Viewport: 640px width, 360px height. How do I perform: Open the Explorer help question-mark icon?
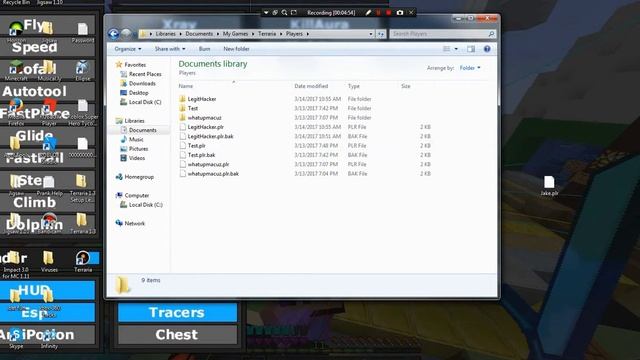point(487,49)
